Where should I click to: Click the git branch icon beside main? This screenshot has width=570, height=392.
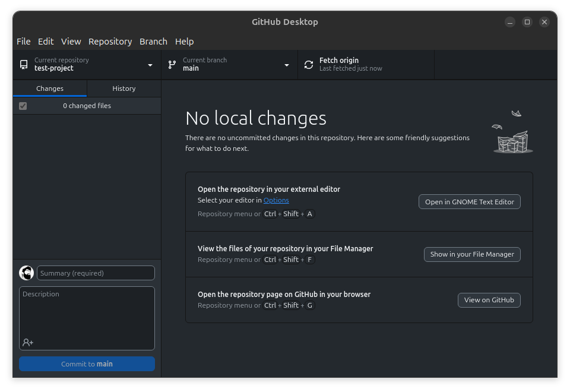tap(172, 65)
